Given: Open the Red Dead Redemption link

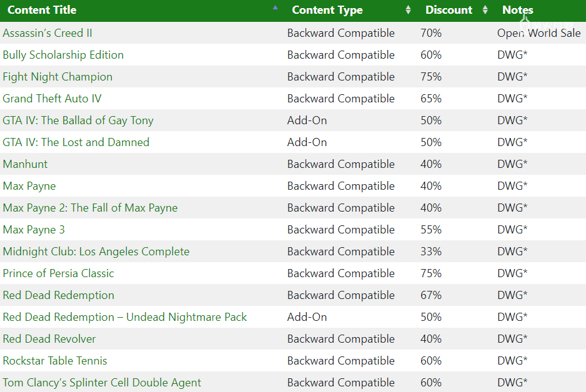Looking at the screenshot, I should click(58, 295).
